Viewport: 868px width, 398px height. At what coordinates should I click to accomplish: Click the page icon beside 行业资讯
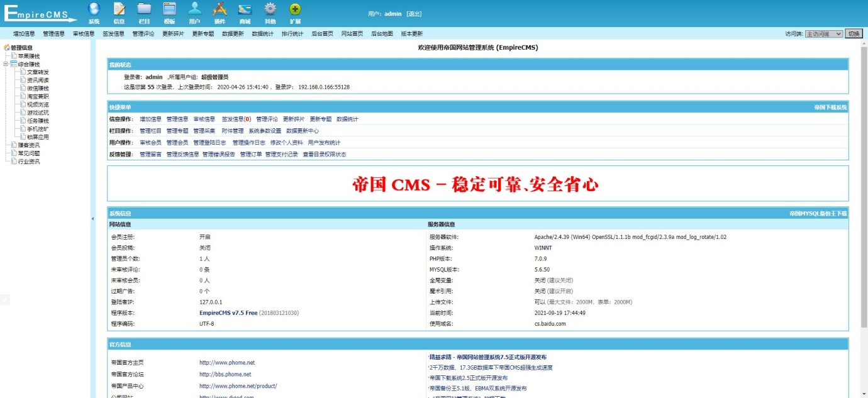14,162
